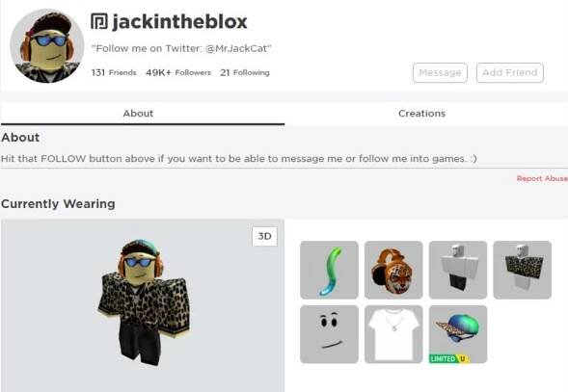View the 49K+ Followers list

[178, 73]
